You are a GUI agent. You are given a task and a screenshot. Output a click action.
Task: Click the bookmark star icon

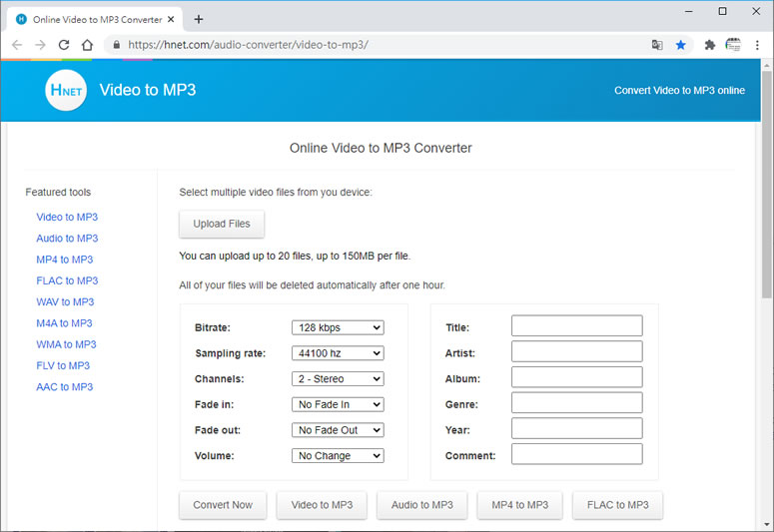(680, 45)
